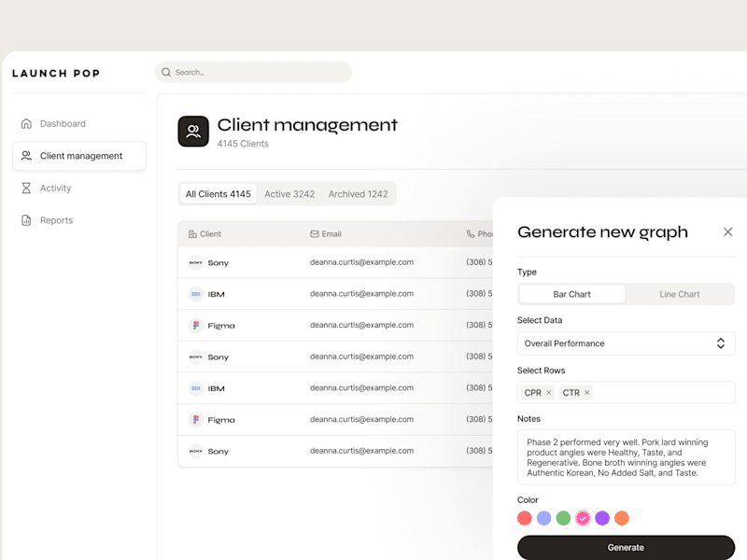Image resolution: width=747 pixels, height=560 pixels.
Task: Click the Generate button
Action: (x=626, y=548)
